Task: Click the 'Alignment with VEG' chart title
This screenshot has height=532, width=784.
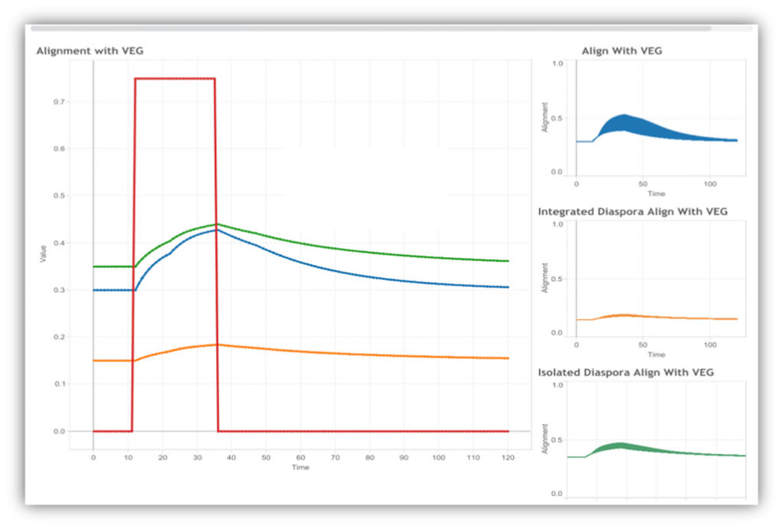Action: 90,51
